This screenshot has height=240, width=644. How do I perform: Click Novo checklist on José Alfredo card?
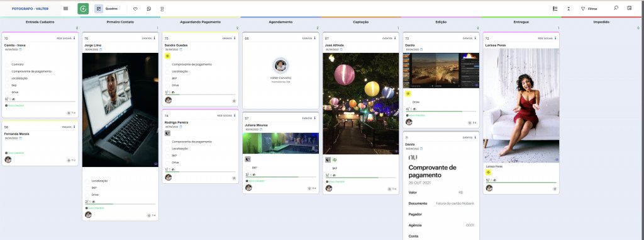(336, 181)
